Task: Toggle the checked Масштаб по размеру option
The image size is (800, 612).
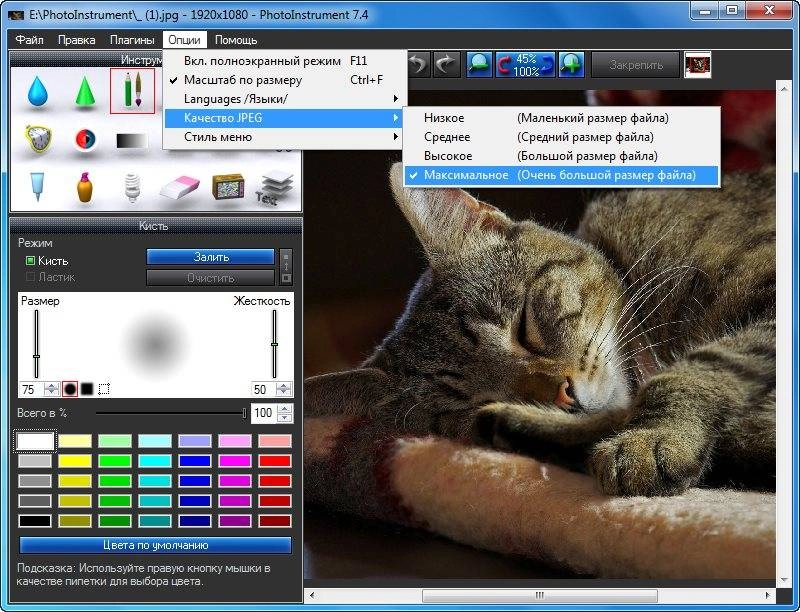Action: tap(285, 80)
